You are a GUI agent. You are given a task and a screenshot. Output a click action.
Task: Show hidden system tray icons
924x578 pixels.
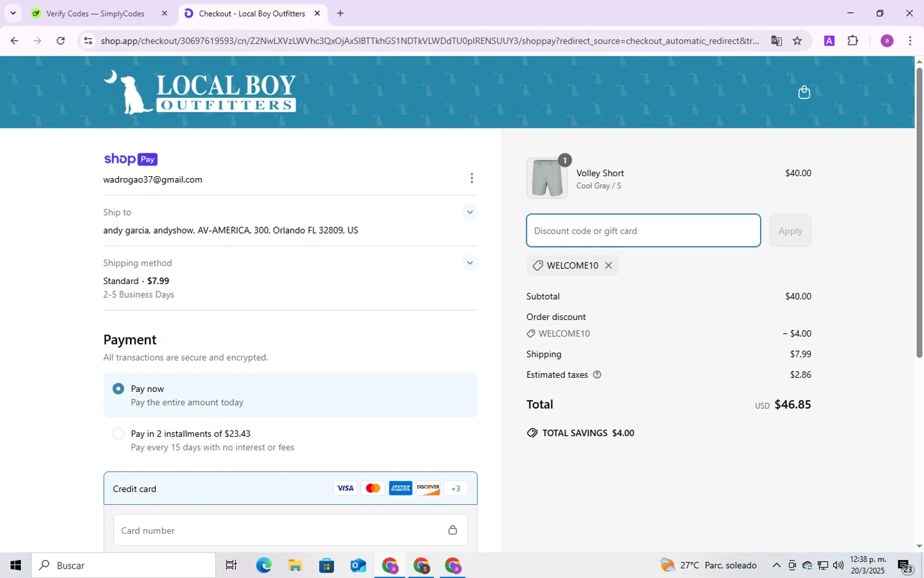pyautogui.click(x=776, y=565)
